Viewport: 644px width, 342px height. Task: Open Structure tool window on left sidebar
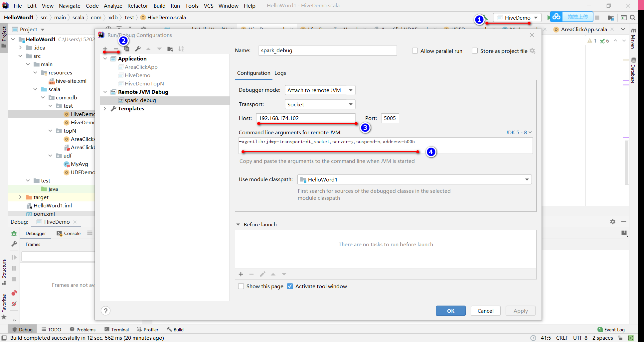coord(4,272)
